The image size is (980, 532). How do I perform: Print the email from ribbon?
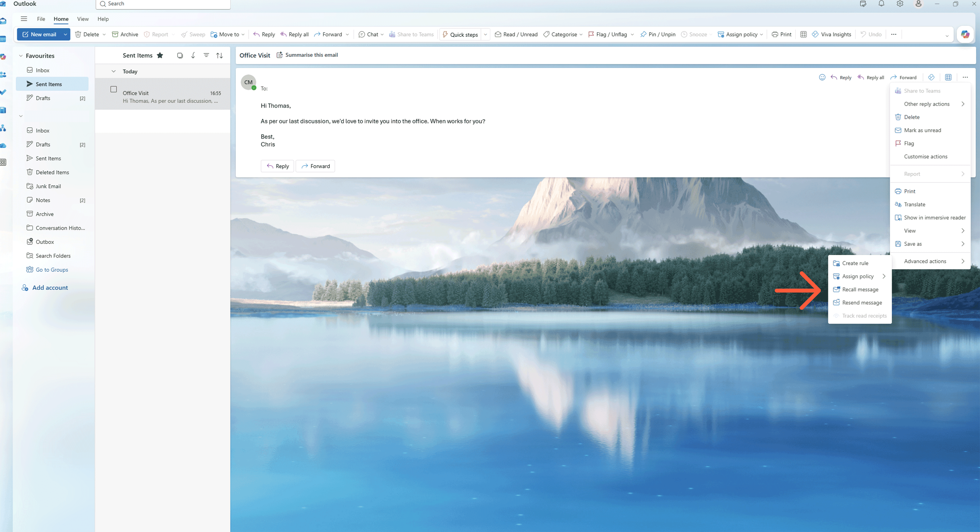pos(781,34)
